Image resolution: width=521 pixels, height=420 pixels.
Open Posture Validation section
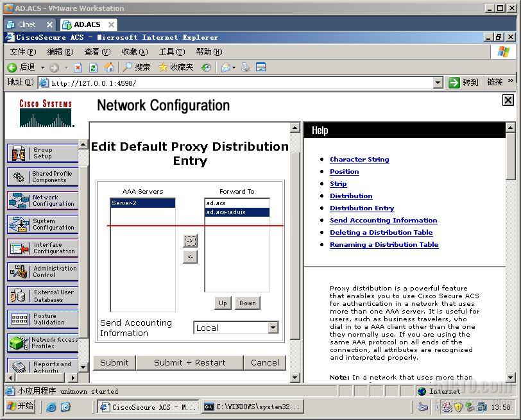tap(42, 319)
